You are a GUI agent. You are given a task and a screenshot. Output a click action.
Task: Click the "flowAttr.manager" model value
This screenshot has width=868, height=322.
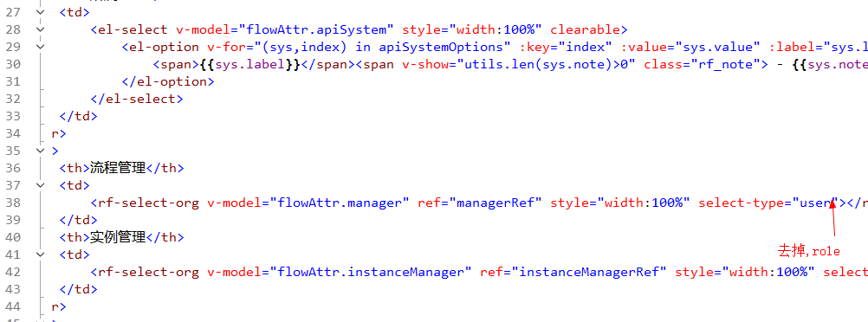[340, 203]
